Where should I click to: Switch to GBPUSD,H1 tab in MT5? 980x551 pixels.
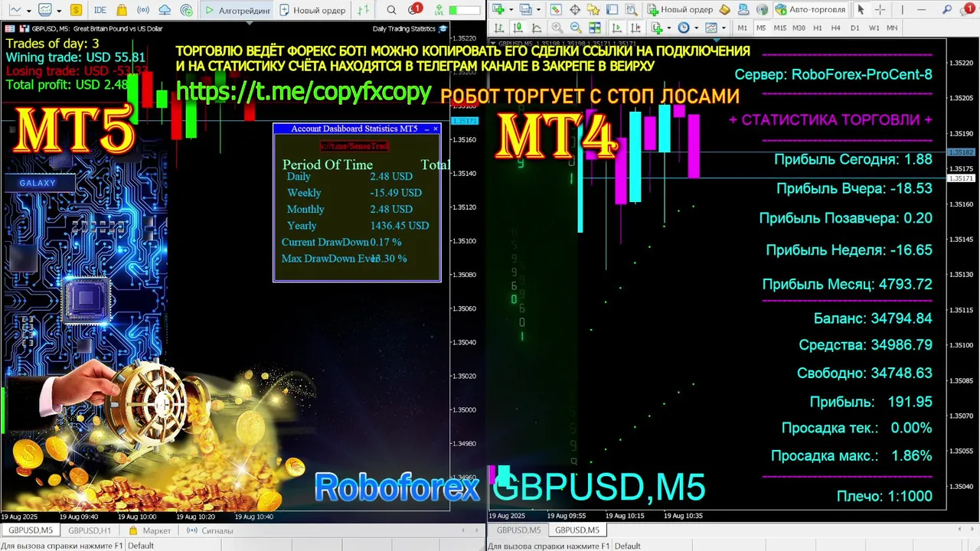point(90,530)
